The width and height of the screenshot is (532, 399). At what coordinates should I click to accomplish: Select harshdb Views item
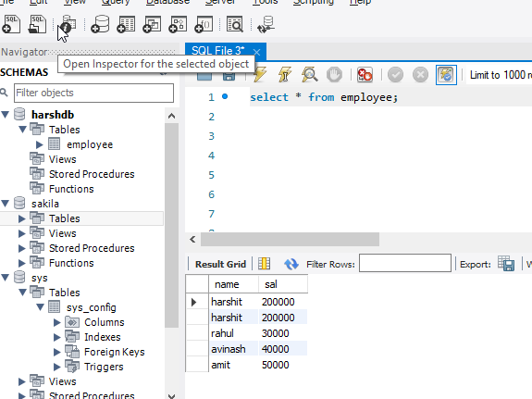(x=62, y=159)
